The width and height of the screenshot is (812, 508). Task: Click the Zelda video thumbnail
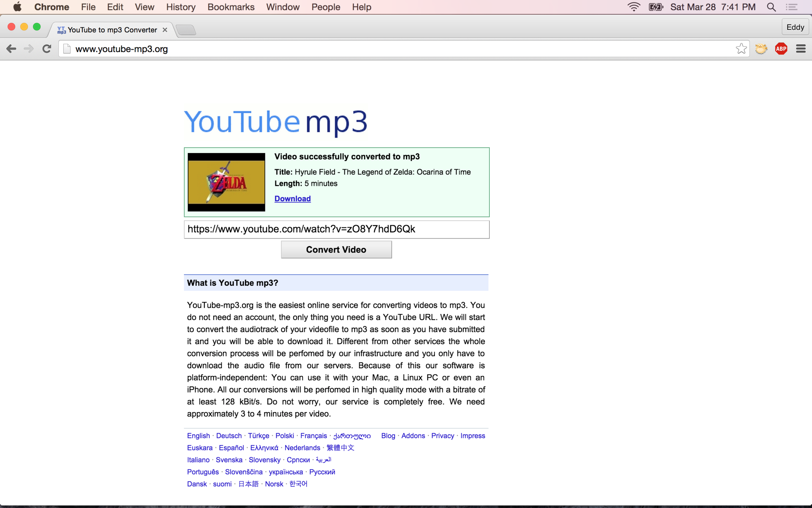click(x=226, y=182)
